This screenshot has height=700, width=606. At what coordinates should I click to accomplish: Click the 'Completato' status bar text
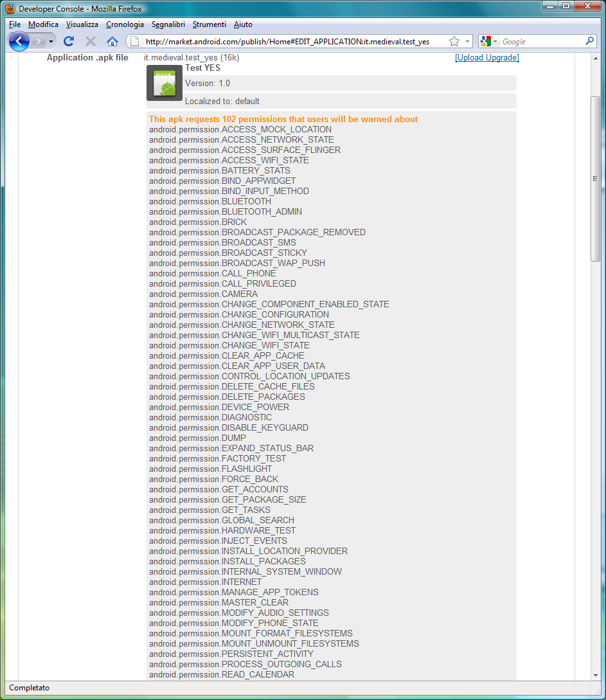[x=30, y=688]
